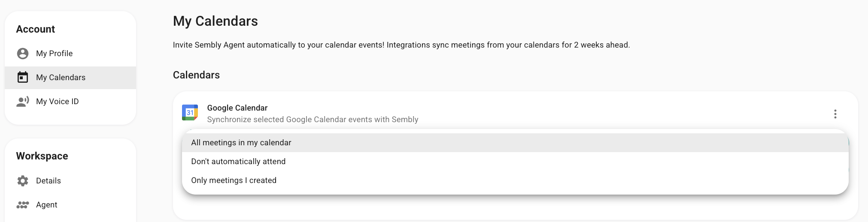The width and height of the screenshot is (868, 222).
Task: Click the Details gear icon
Action: [23, 181]
